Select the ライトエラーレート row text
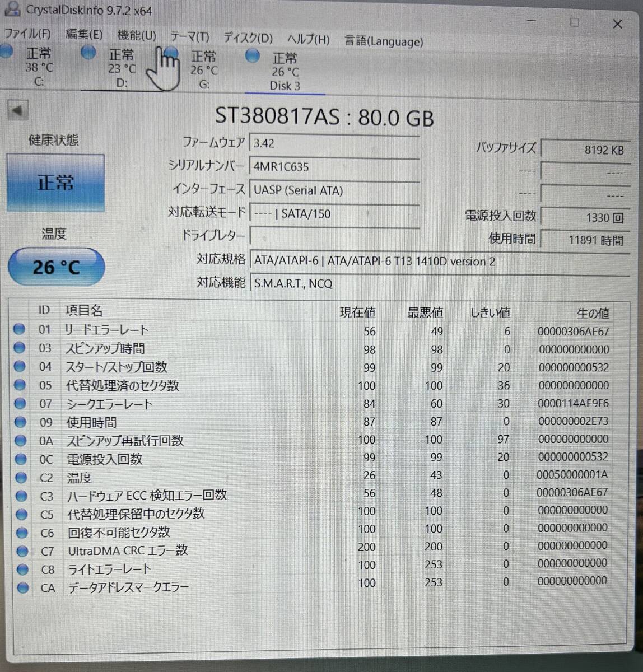The width and height of the screenshot is (643, 672). pyautogui.click(x=110, y=570)
